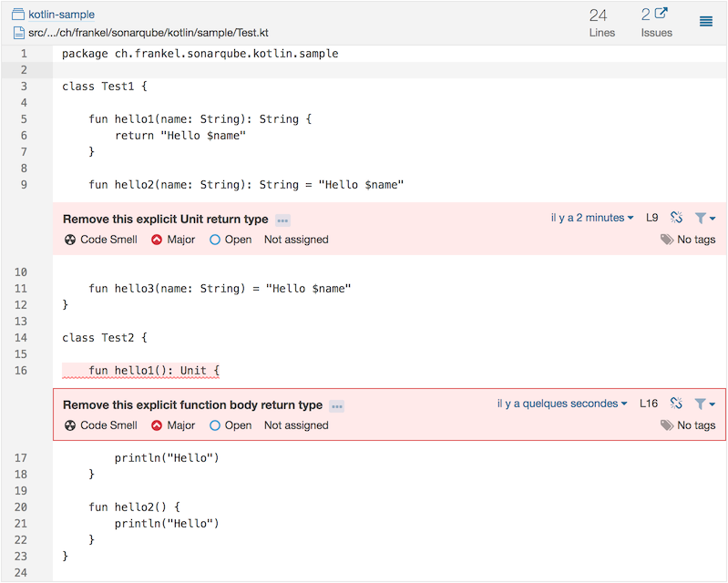The image size is (728, 583).
Task: Open the filter dropdown on the Unit return type issue
Action: coord(704,218)
